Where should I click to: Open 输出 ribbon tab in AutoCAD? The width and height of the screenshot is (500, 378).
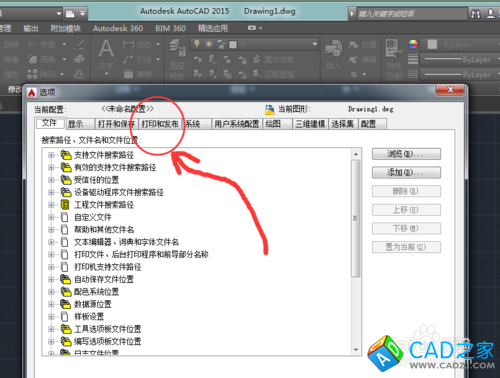[31, 29]
